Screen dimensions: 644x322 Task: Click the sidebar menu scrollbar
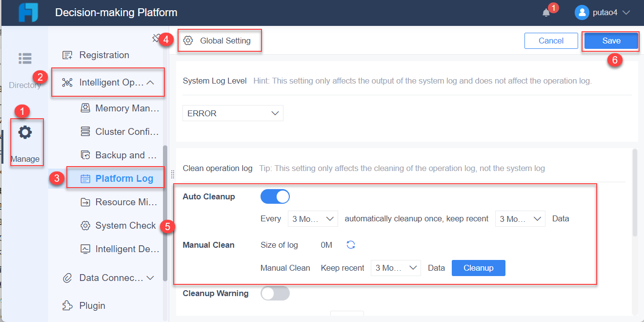click(165, 213)
